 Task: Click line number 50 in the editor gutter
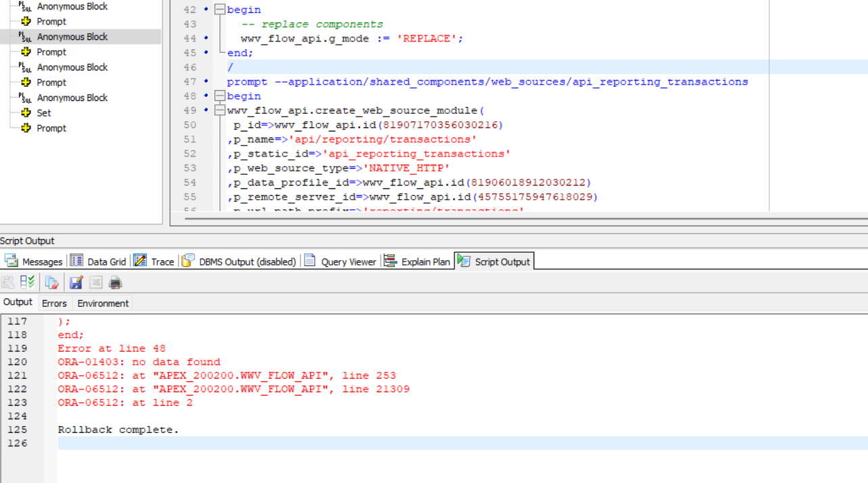(x=190, y=125)
